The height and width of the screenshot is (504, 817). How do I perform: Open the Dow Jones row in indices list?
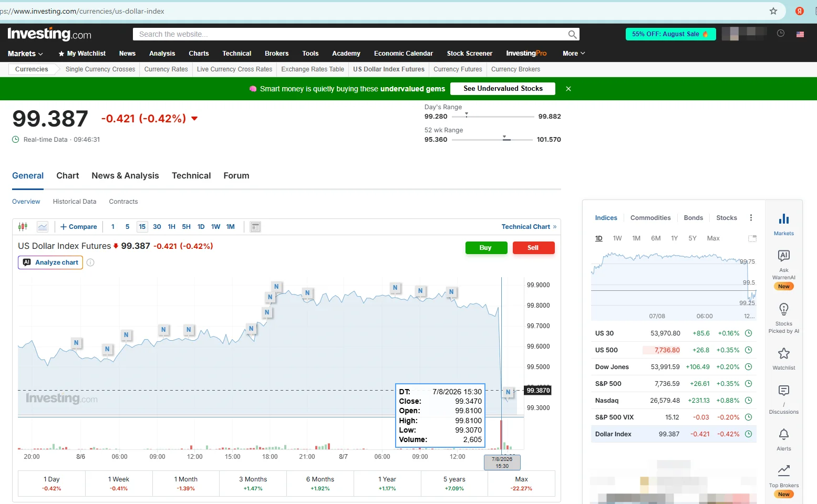click(674, 367)
